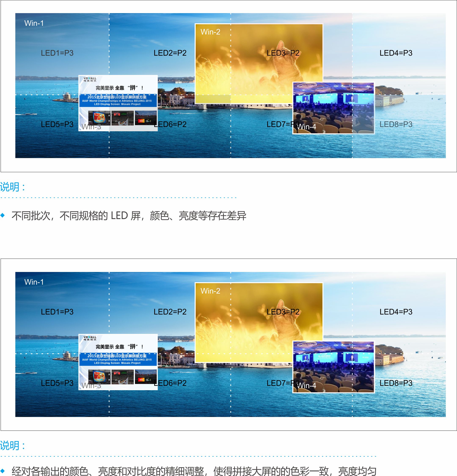Click the Win-1 label in top diagram
This screenshot has height=476, width=457.
coord(34,23)
